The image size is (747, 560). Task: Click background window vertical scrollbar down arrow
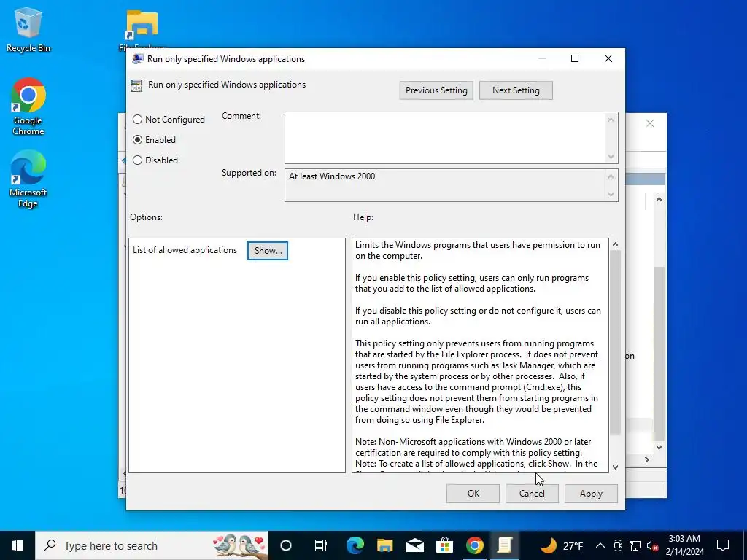[659, 447]
